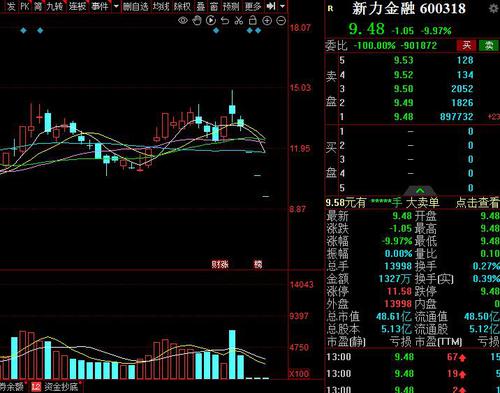Click the play replay icon
500x393 pixels.
coord(211,21)
